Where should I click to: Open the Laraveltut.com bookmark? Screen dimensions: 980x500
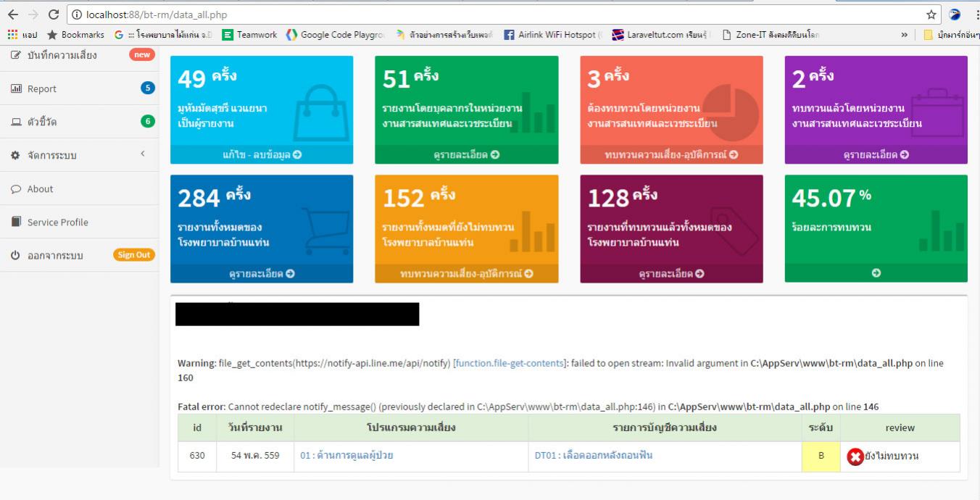pos(662,35)
